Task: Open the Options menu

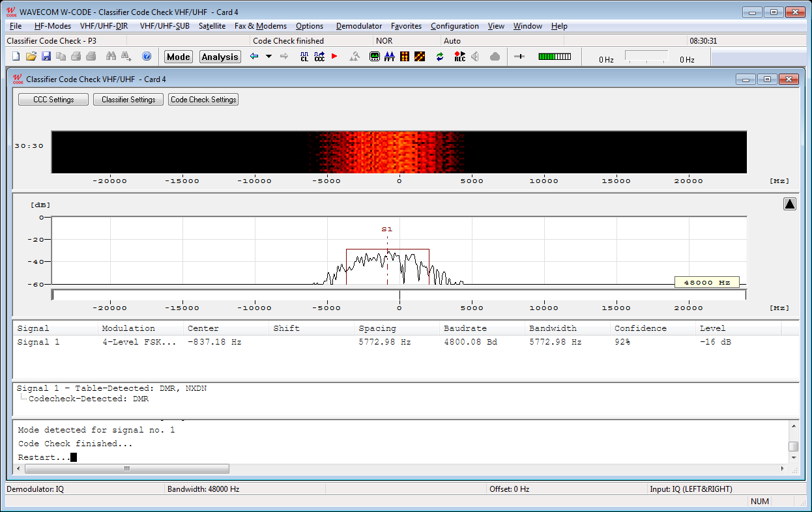Action: (x=310, y=26)
